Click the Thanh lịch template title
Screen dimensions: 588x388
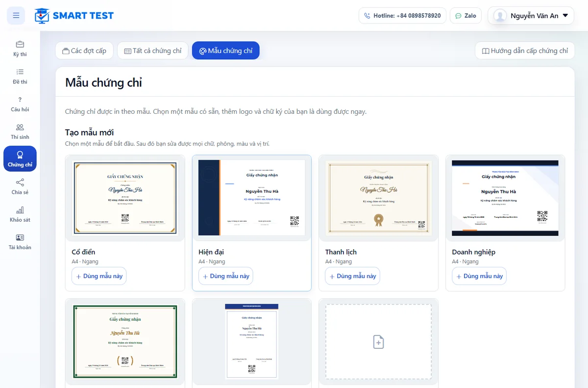pos(341,252)
